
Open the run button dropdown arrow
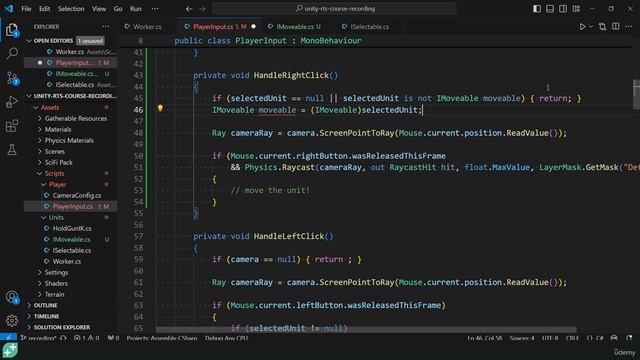click(x=591, y=27)
